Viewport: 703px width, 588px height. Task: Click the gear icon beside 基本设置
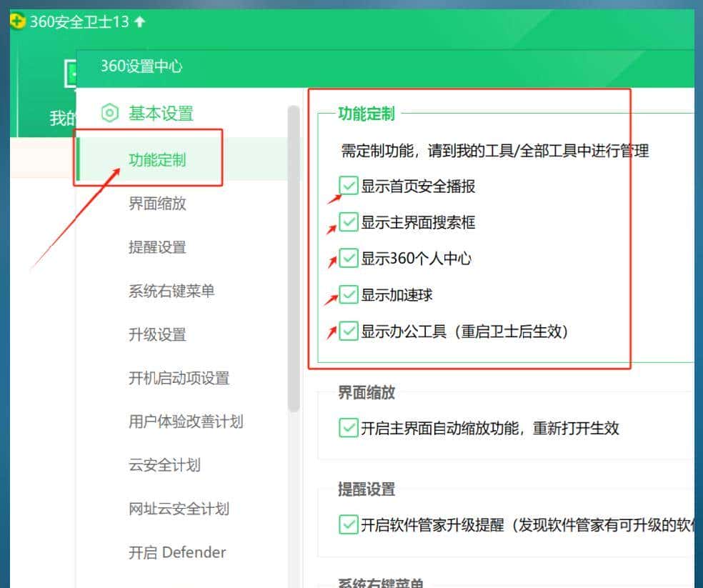(109, 113)
